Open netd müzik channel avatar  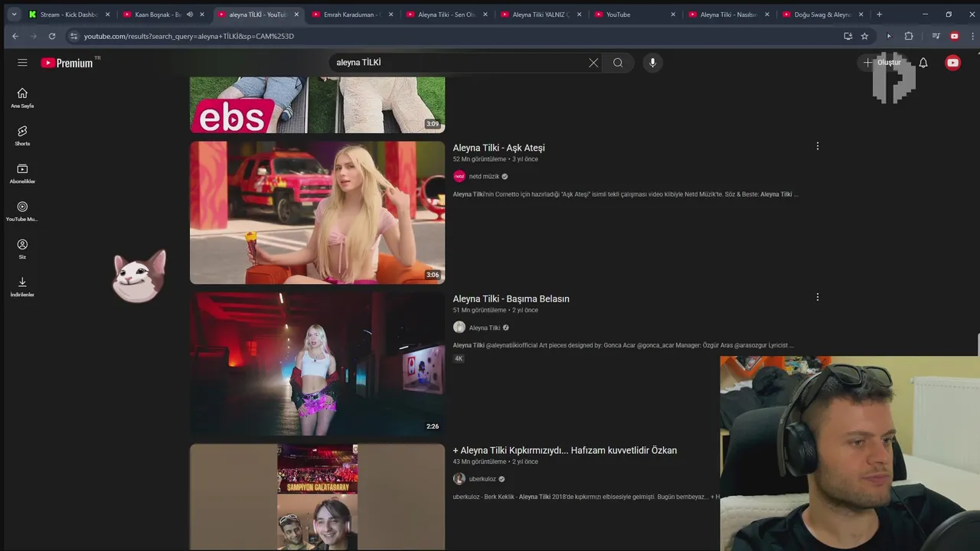pyautogui.click(x=459, y=176)
